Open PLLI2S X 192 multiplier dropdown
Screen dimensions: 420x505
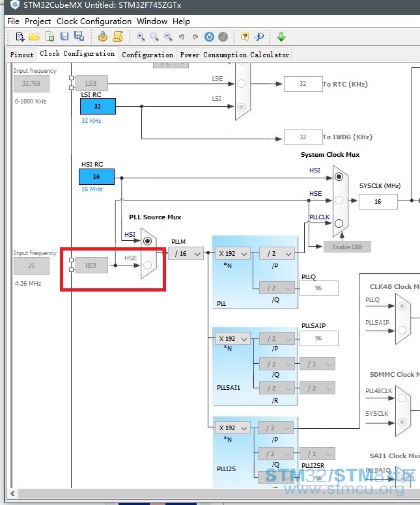[x=232, y=428]
